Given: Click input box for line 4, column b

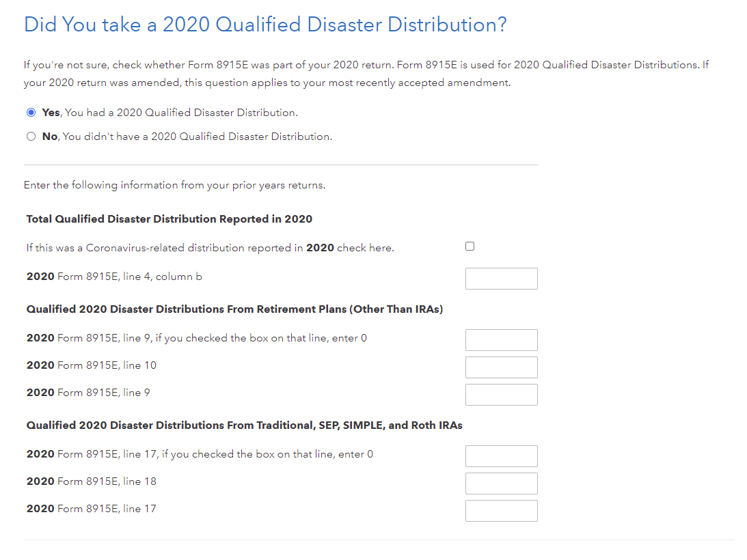Looking at the screenshot, I should coord(501,279).
